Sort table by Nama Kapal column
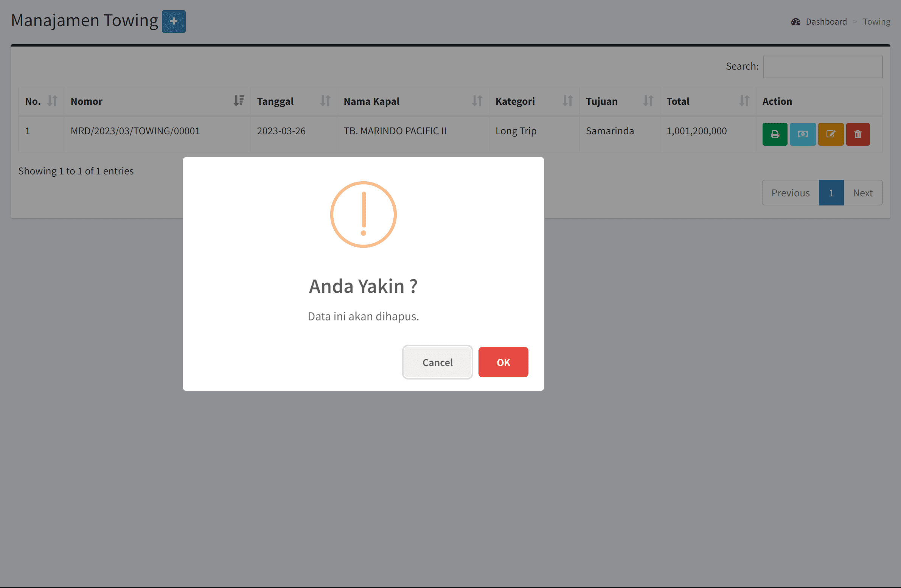This screenshot has height=588, width=901. (x=477, y=101)
